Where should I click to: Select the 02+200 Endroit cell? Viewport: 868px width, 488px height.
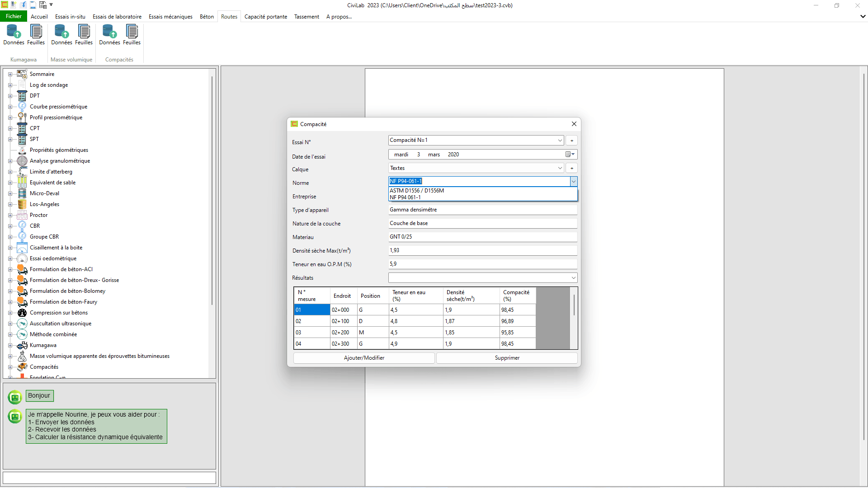coord(344,333)
